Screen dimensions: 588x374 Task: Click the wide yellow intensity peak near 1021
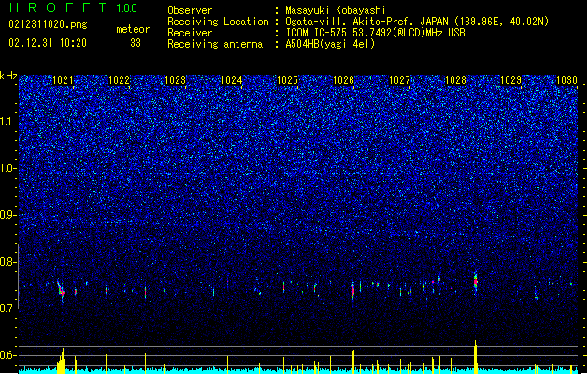(61, 361)
